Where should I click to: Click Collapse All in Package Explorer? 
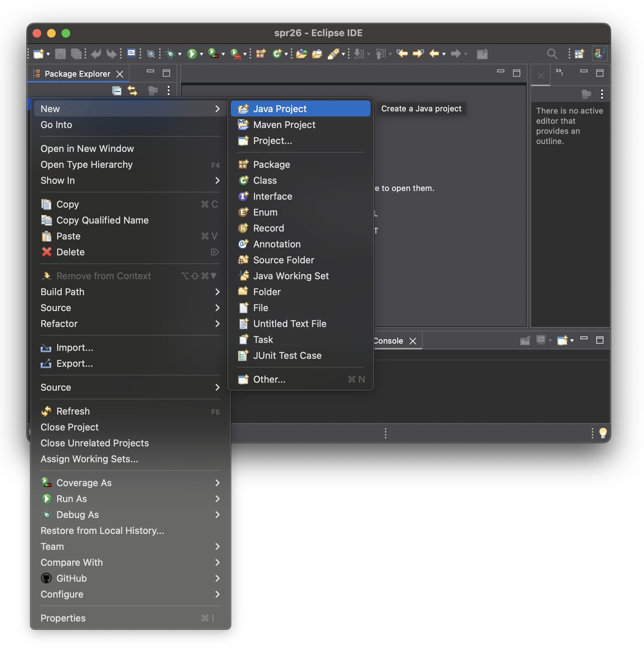116,90
